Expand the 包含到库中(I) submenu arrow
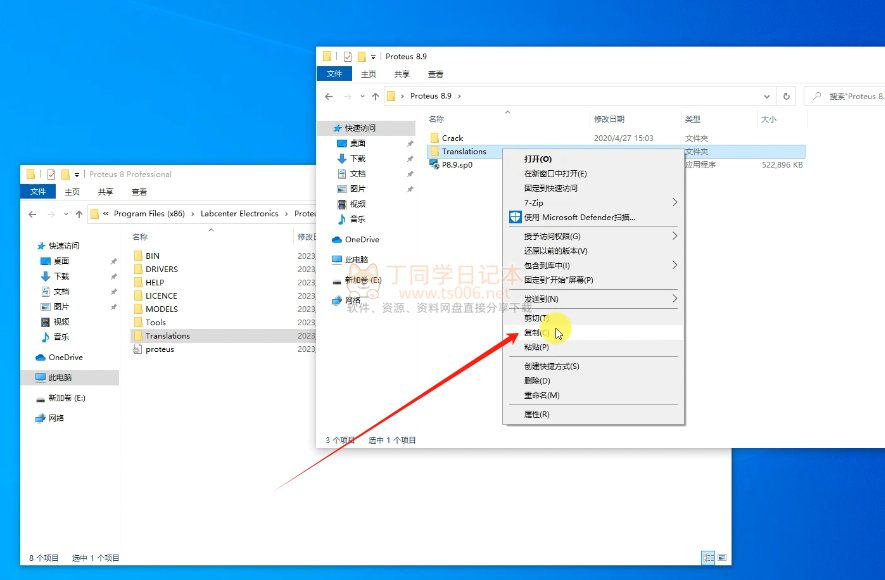 click(x=674, y=265)
